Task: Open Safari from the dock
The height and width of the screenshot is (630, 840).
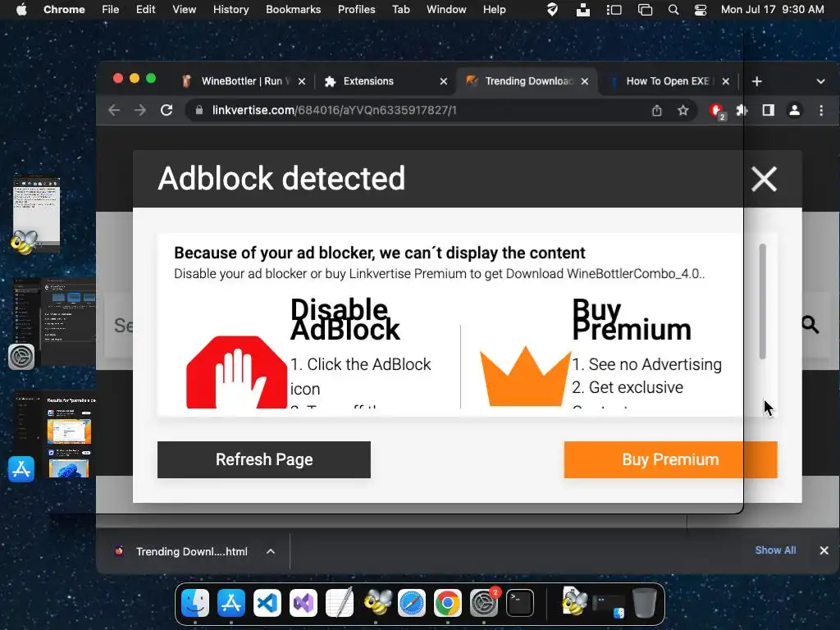Action: [x=412, y=603]
